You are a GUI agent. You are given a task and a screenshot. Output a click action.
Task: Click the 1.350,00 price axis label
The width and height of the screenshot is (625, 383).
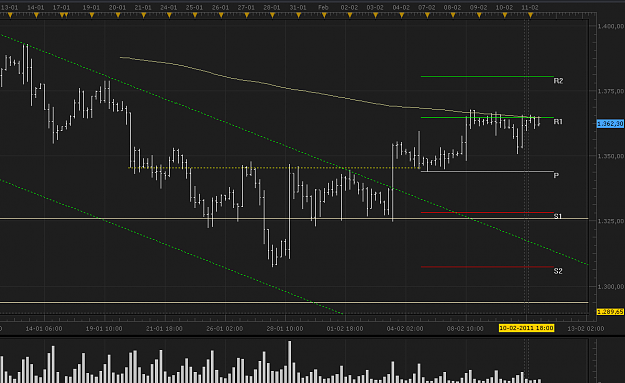(x=611, y=156)
